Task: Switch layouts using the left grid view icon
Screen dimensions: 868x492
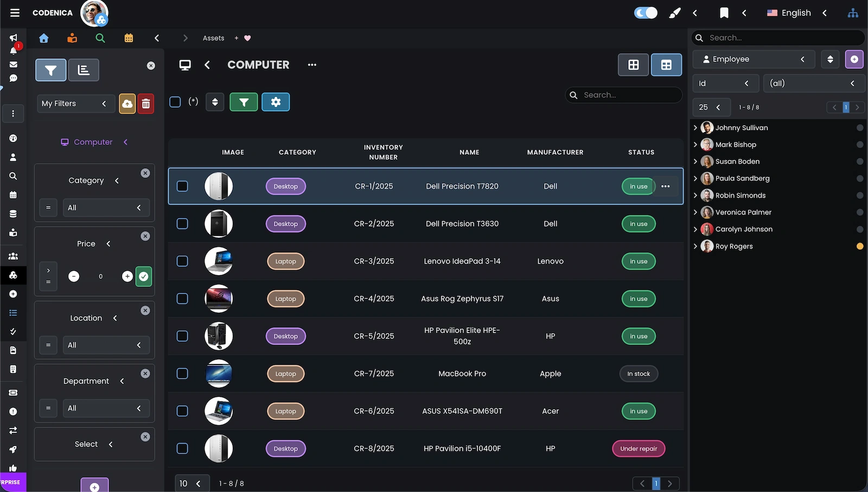Action: (633, 64)
